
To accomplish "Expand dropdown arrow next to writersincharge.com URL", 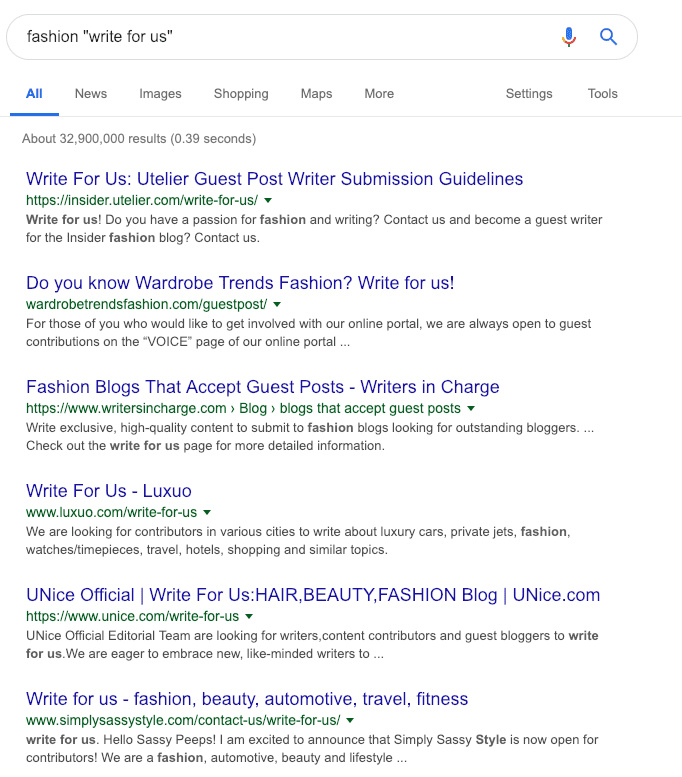I will 471,408.
